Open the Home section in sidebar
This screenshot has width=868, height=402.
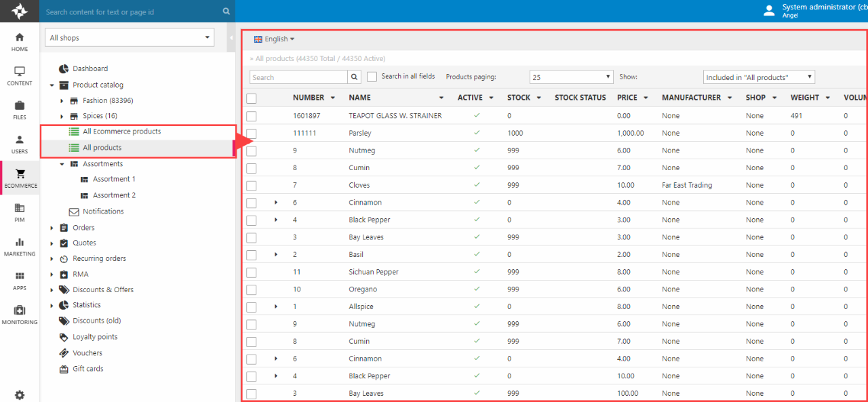click(x=20, y=41)
